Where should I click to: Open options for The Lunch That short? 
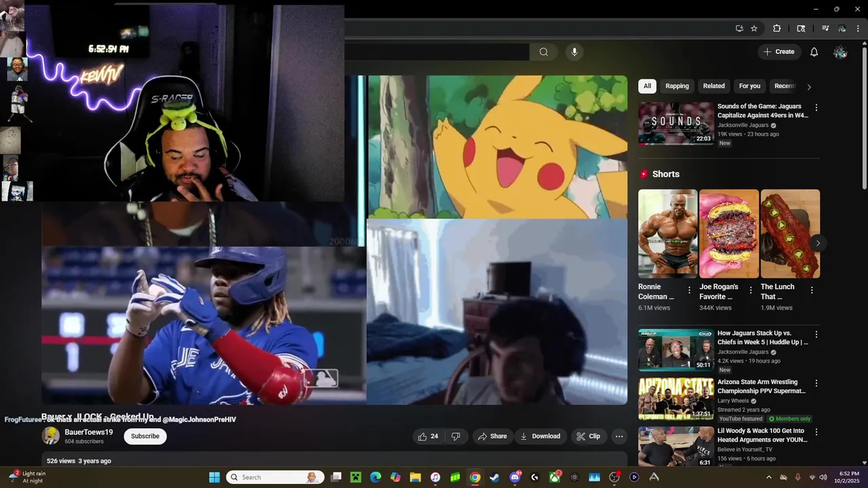coord(812,290)
